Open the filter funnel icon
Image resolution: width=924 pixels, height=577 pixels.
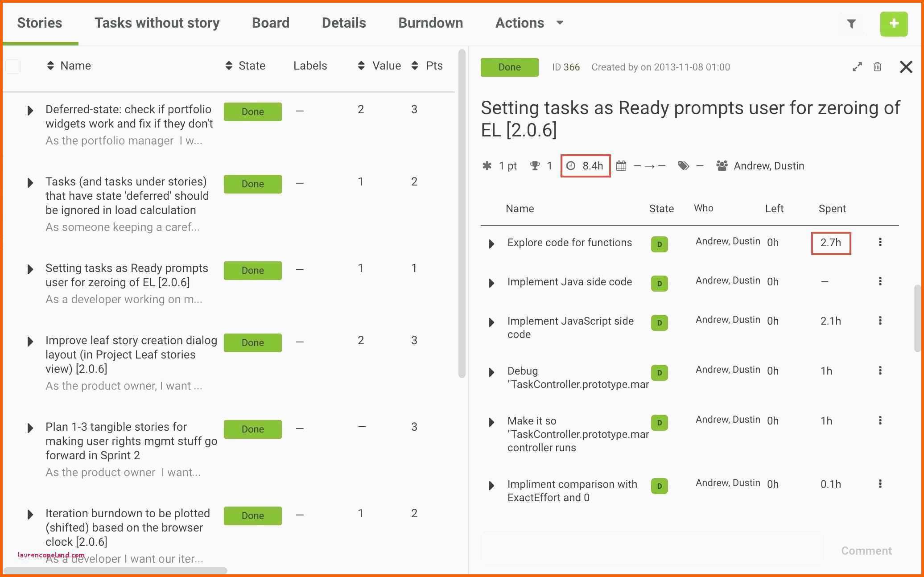(851, 24)
